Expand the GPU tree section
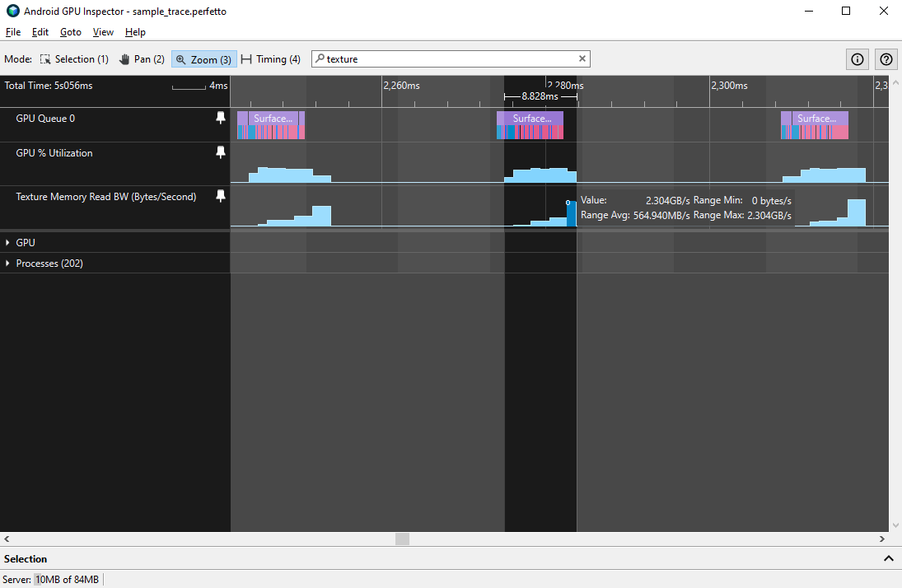 click(x=8, y=242)
